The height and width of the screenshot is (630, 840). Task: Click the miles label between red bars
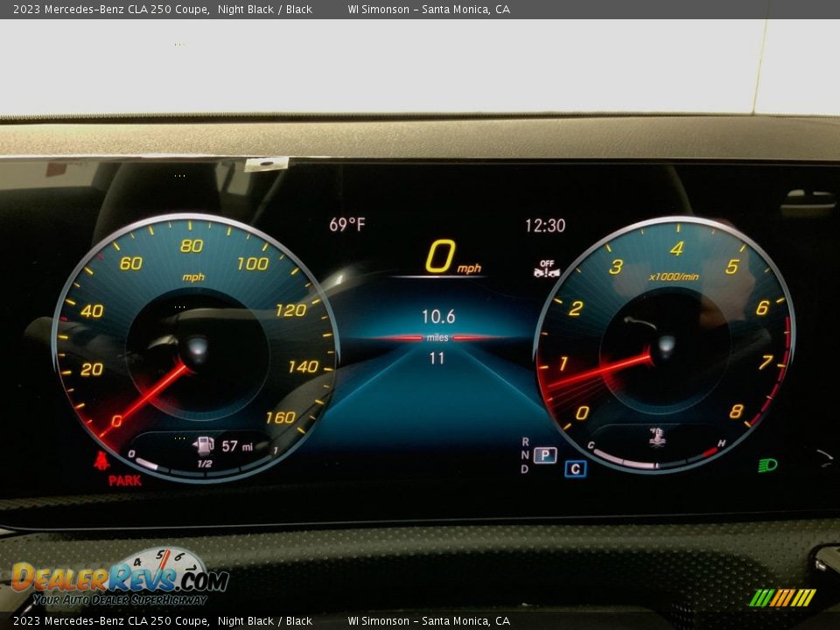click(x=437, y=338)
